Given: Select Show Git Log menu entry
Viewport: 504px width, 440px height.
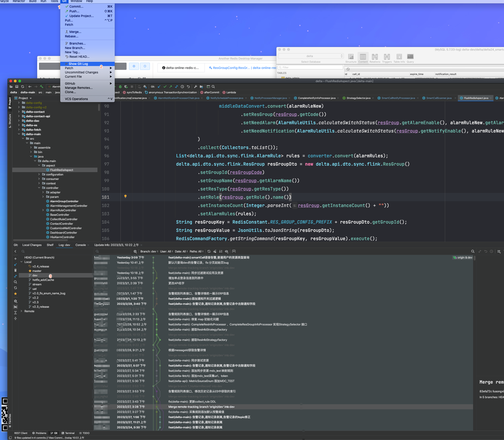Looking at the screenshot, I should 88,64.
